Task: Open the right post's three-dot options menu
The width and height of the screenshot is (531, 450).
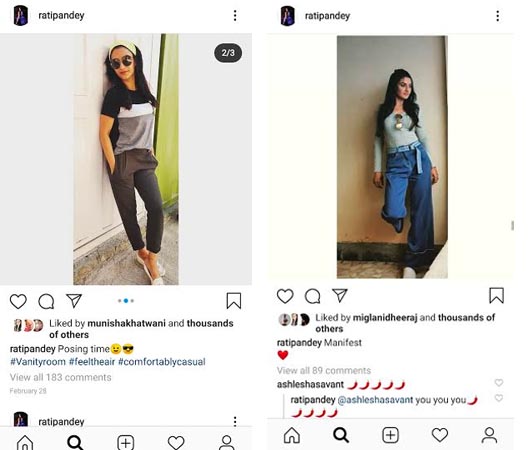Action: coord(497,16)
